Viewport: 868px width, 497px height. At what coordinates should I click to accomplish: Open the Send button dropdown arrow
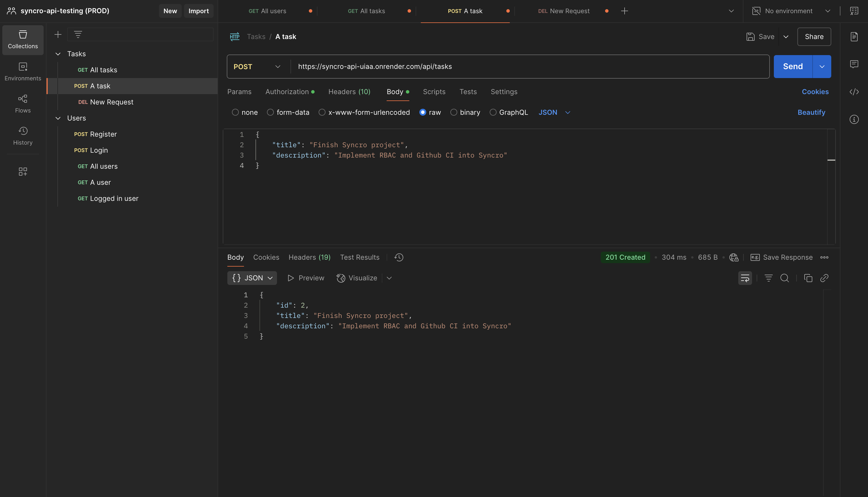(x=822, y=67)
